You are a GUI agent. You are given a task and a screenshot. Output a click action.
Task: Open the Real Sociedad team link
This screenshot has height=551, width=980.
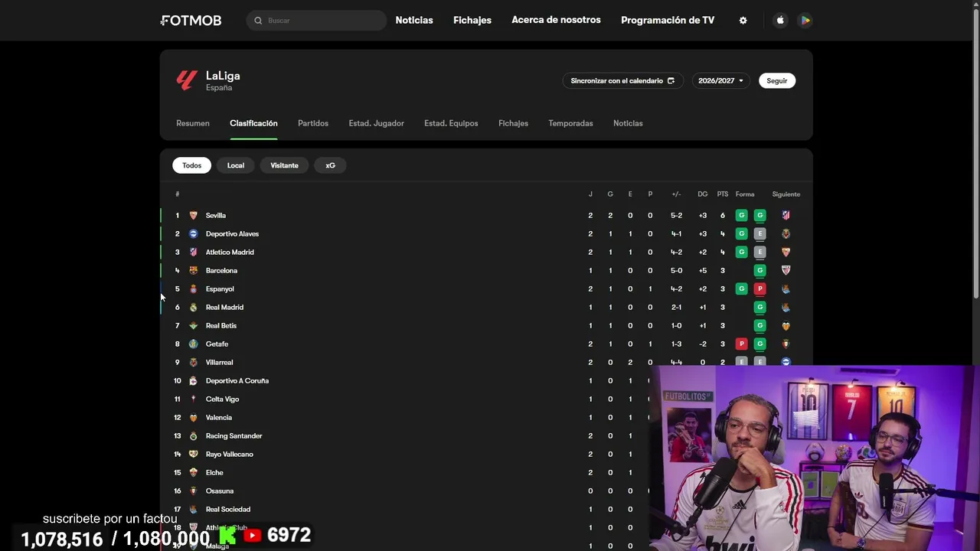coord(228,509)
